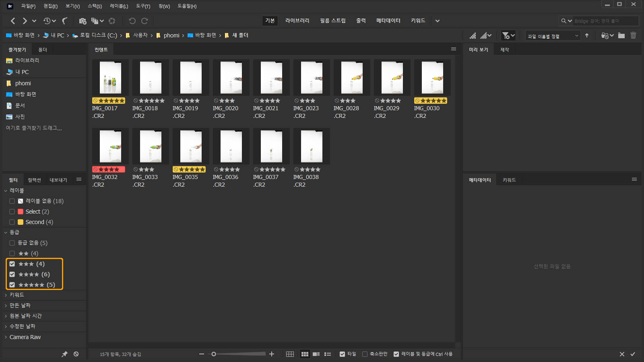Expand the Camera Raw filter section
The height and width of the screenshot is (362, 644).
(x=6, y=337)
